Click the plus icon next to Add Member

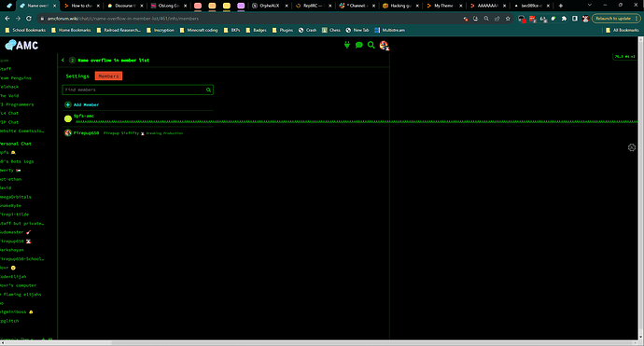(68, 104)
